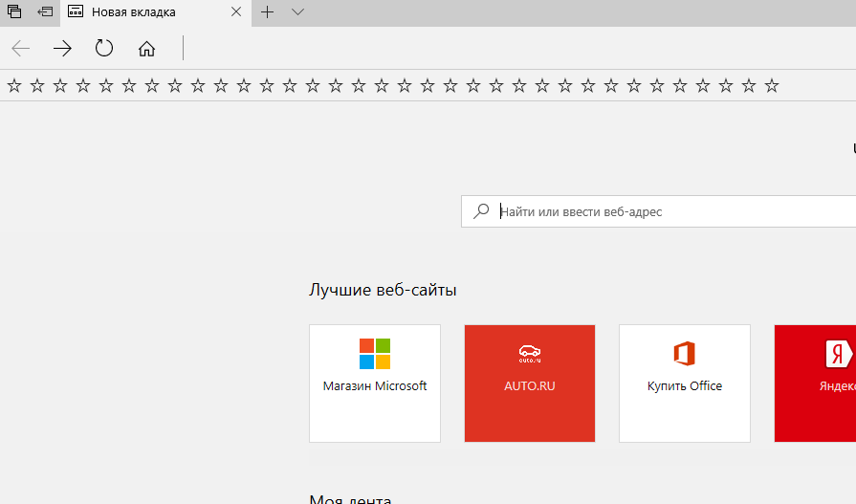Click the last star in the favorites bar

point(772,86)
